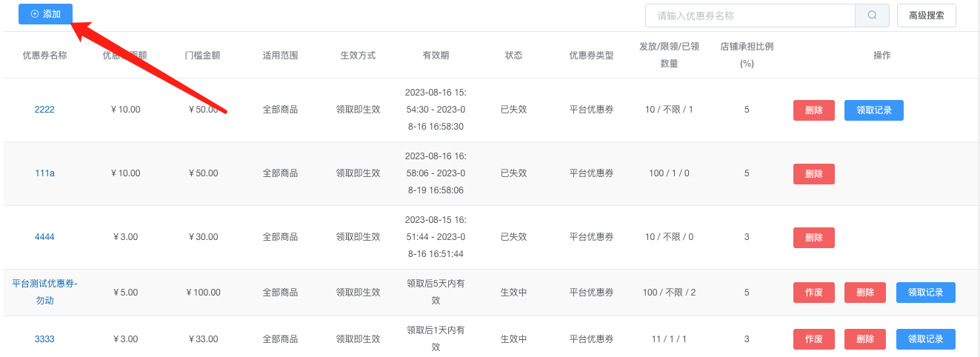980x357 pixels.
Task: Open coupon named 4444
Action: pos(44,237)
